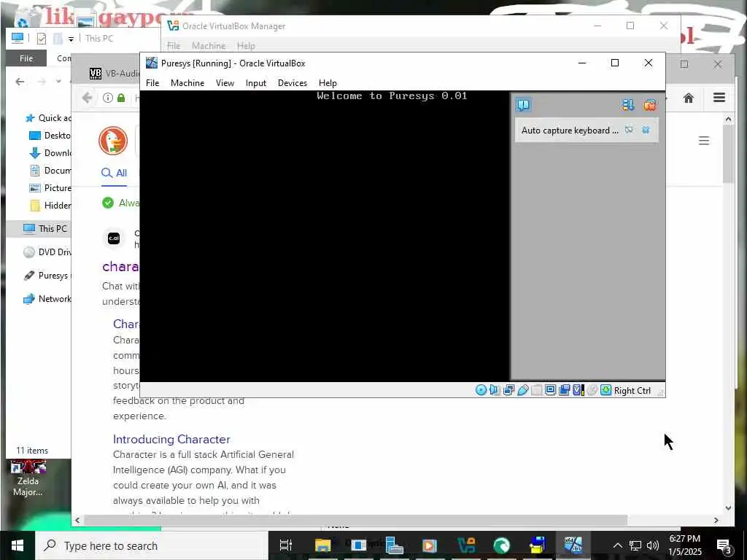747x560 pixels.
Task: Click the browser Home icon
Action: pyautogui.click(x=689, y=98)
